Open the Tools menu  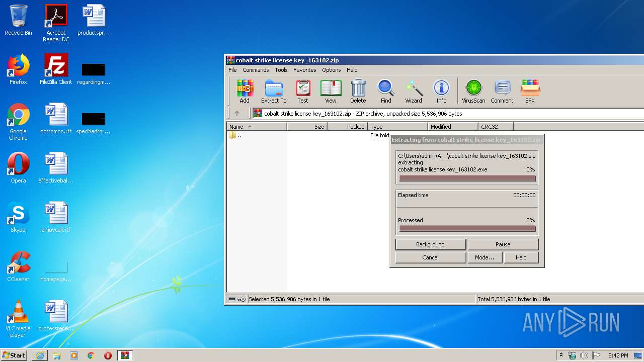pyautogui.click(x=281, y=70)
